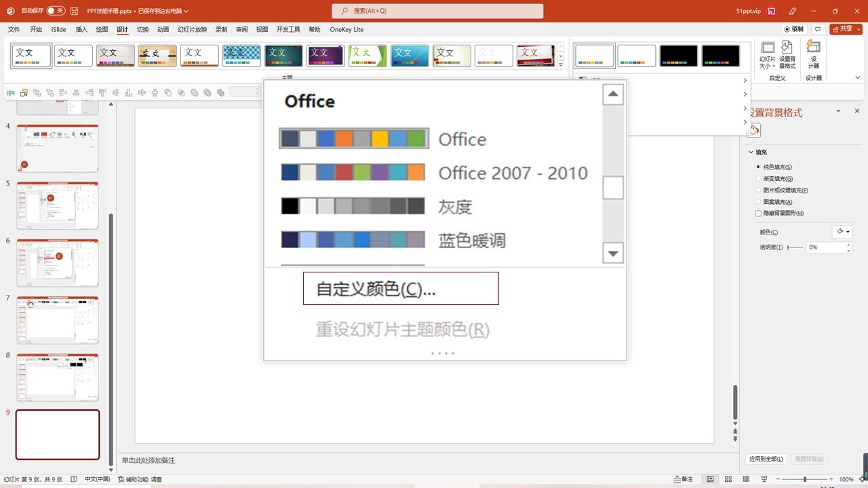Expand the Share (共享) button dropdown arrow
Image resolution: width=868 pixels, height=488 pixels.
click(x=857, y=29)
